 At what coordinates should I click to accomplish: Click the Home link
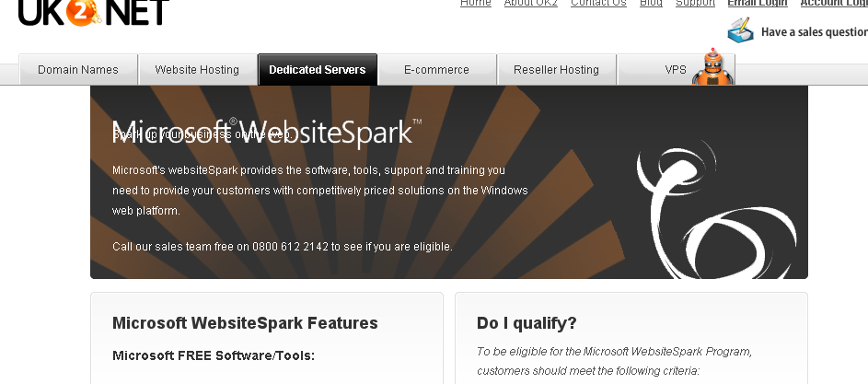click(476, 3)
